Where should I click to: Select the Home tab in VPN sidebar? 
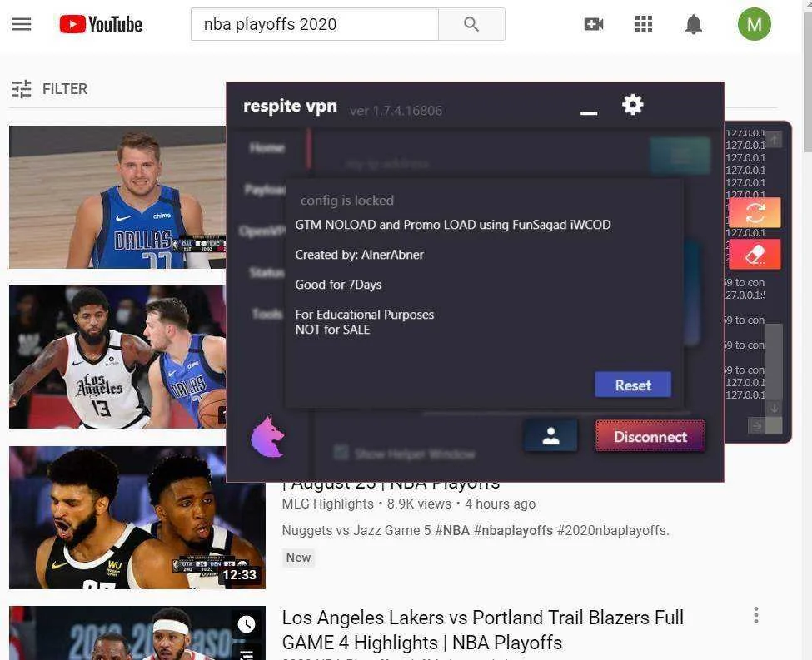pos(267,148)
